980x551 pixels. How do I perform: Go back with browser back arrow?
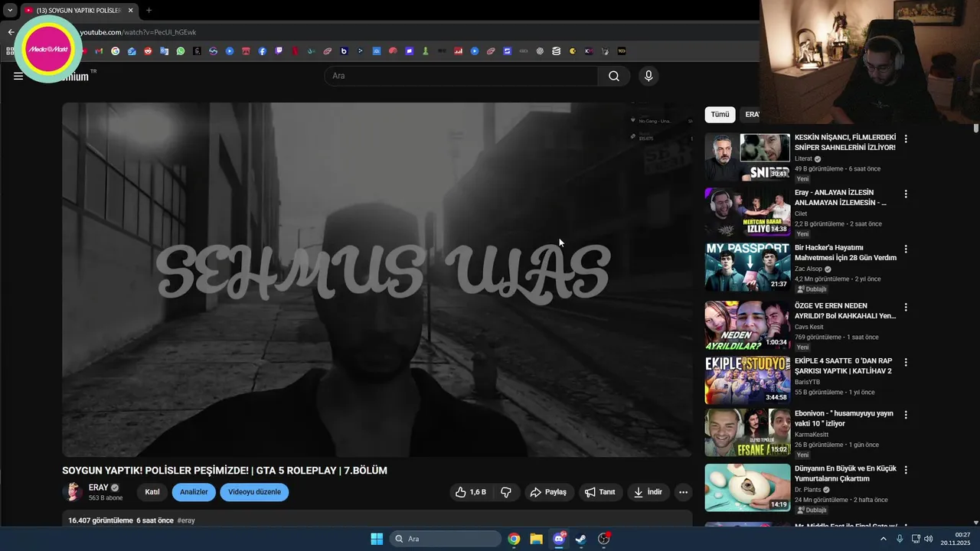(x=11, y=32)
